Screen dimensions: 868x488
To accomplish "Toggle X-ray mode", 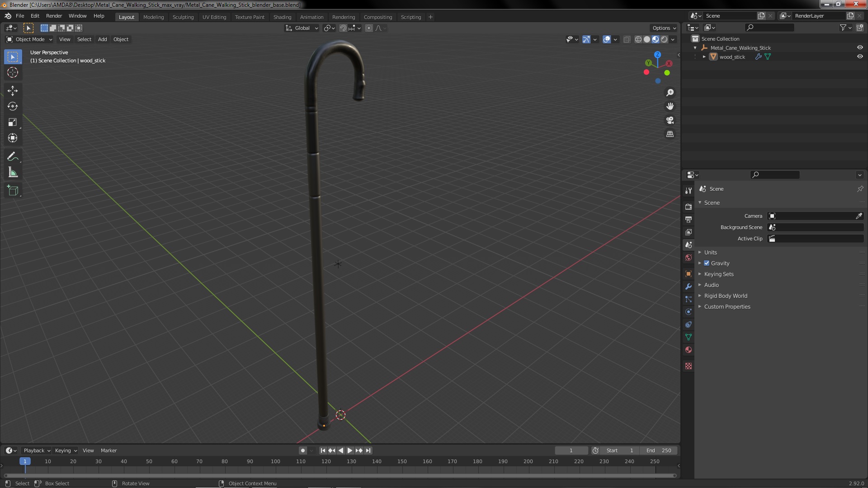I will 627,39.
